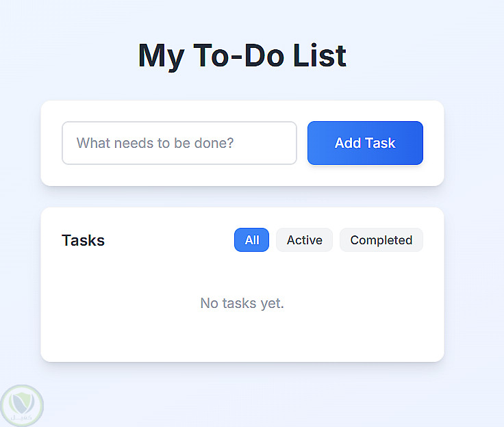The width and height of the screenshot is (504, 427).
Task: Show Completed tasks filter
Action: point(381,240)
